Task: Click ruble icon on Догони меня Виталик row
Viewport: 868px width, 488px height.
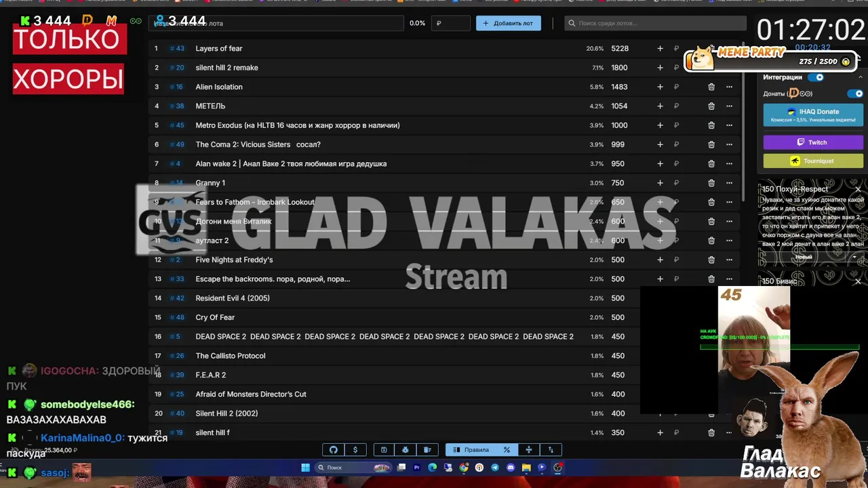Action: (x=676, y=222)
